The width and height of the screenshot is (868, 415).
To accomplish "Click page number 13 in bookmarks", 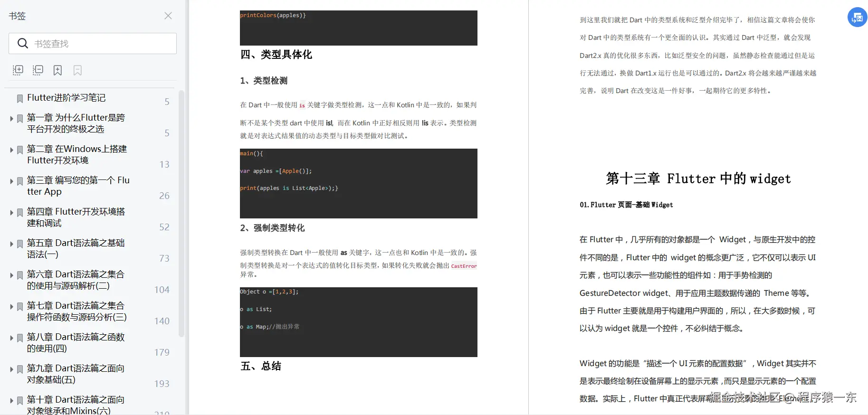I will point(164,164).
